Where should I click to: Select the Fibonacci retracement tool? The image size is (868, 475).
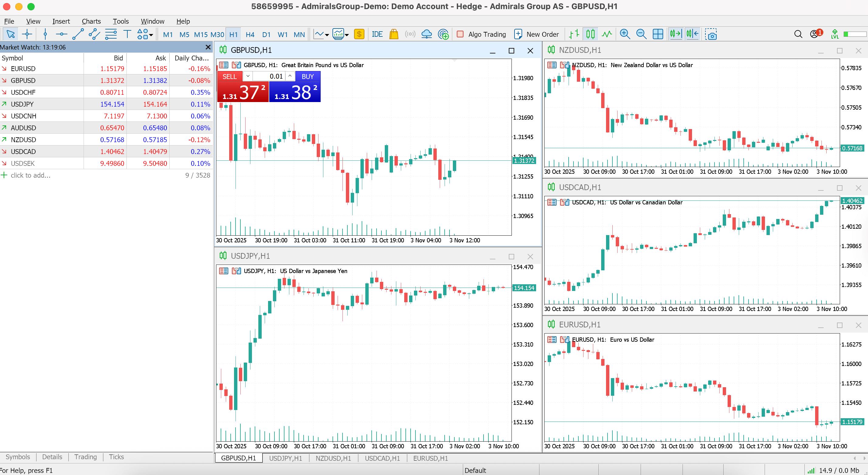tap(111, 34)
